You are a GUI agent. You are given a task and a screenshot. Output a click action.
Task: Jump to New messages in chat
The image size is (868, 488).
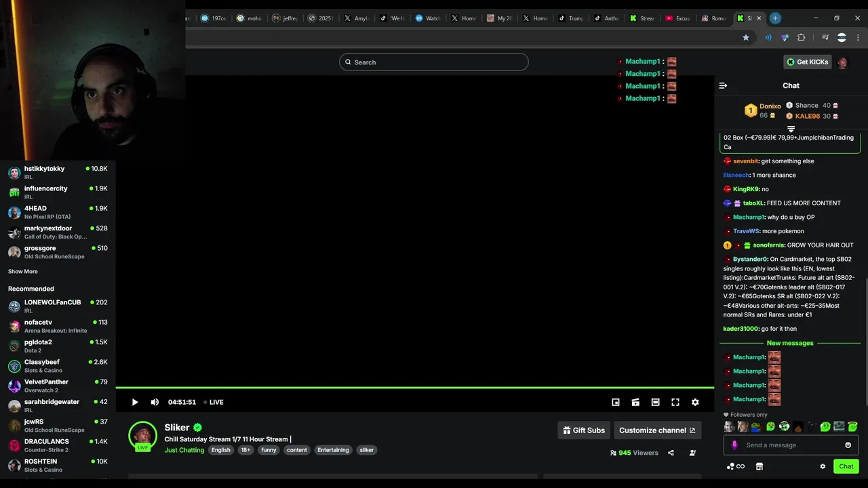[790, 343]
